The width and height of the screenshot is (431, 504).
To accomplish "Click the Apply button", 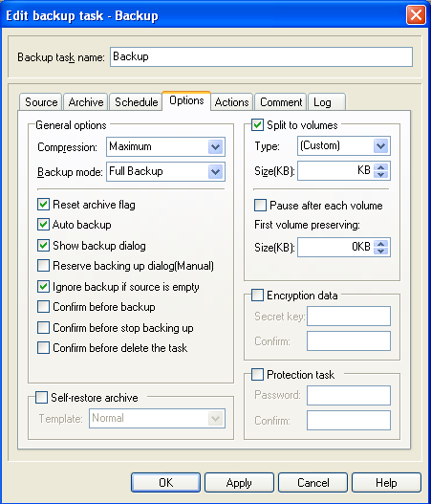I will pyautogui.click(x=239, y=482).
